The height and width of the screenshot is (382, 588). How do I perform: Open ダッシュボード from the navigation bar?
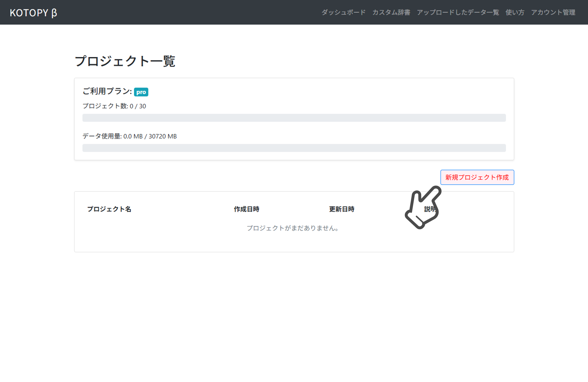(x=343, y=12)
